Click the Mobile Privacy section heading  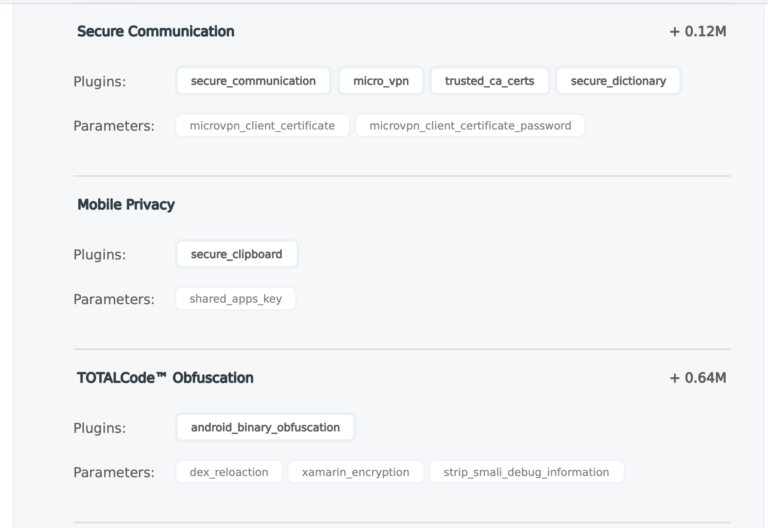tap(126, 205)
